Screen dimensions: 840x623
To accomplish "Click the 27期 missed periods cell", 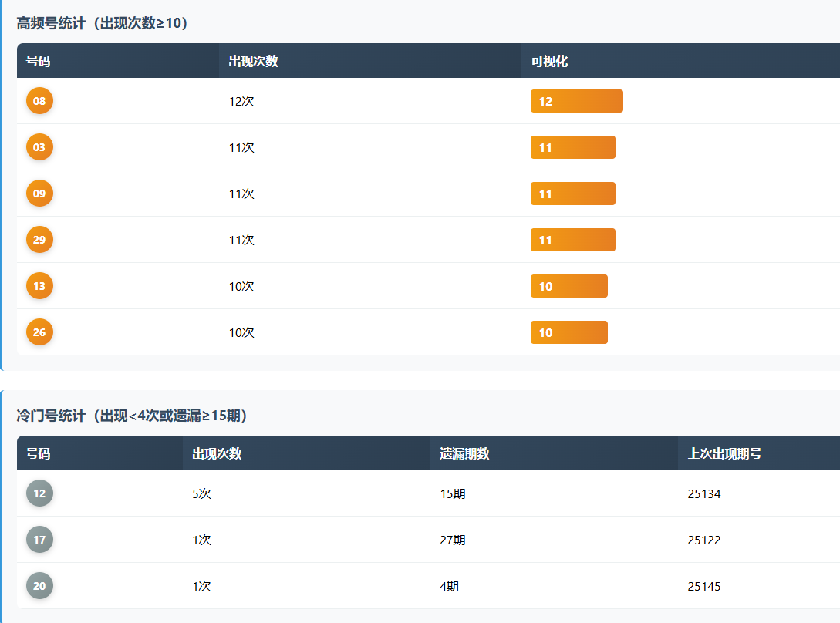I will pos(452,540).
